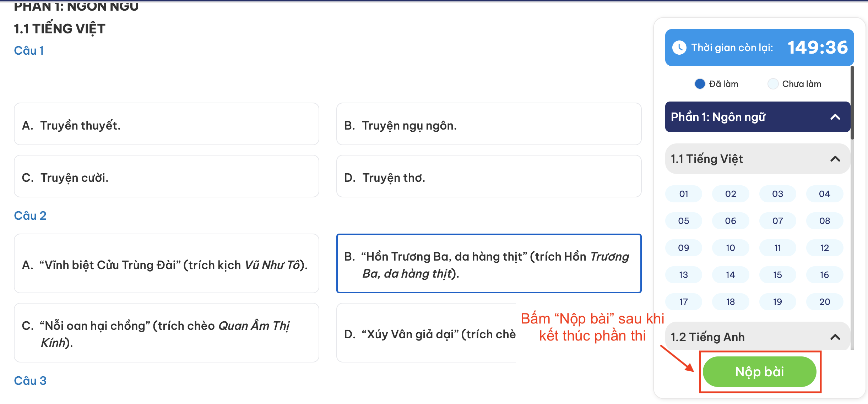Click the Câu 3 question heading
The width and height of the screenshot is (868, 404).
tap(30, 381)
